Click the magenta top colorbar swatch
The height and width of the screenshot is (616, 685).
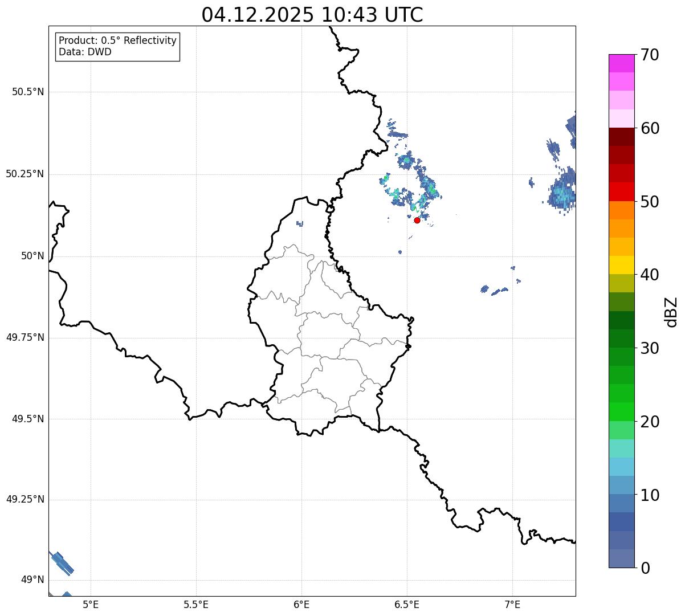(622, 63)
